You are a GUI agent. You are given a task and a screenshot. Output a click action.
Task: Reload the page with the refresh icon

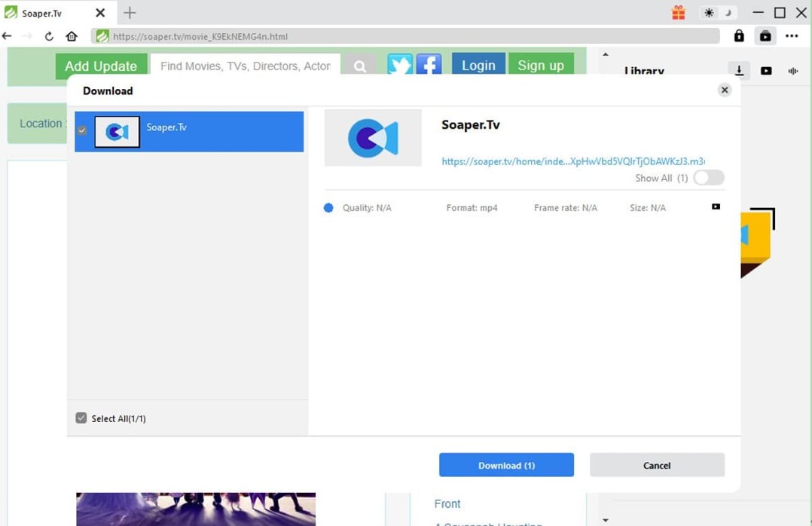49,36
